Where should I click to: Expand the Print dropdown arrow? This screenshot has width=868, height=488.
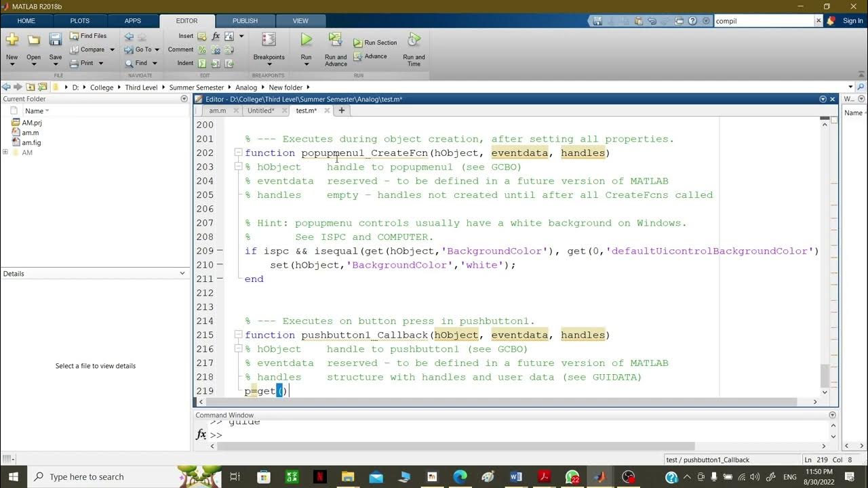(100, 63)
